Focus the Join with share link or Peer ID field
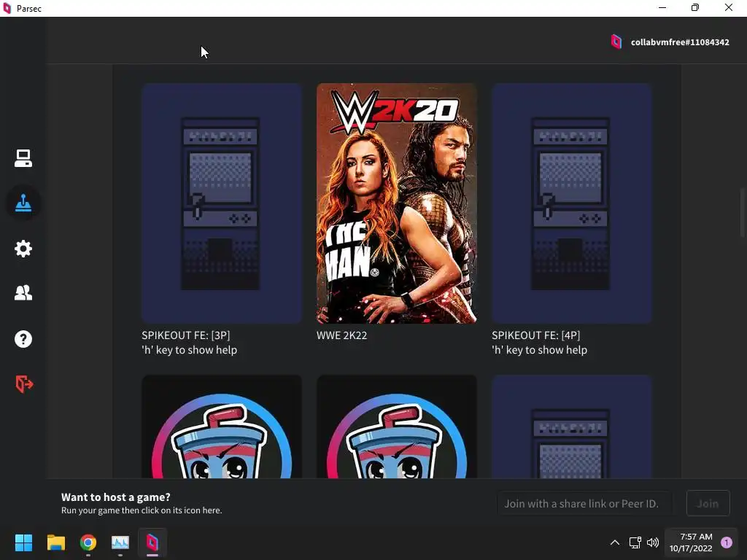Viewport: 747px width, 560px height. (584, 503)
